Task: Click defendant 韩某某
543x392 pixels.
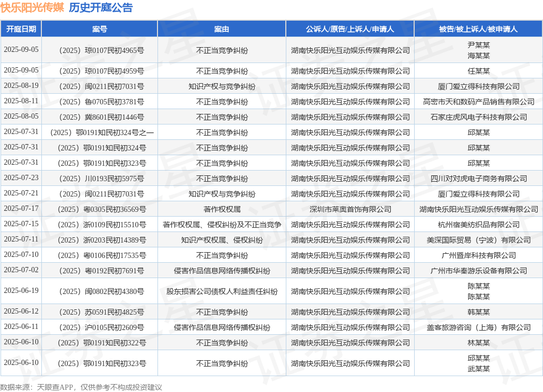Action: point(479,312)
